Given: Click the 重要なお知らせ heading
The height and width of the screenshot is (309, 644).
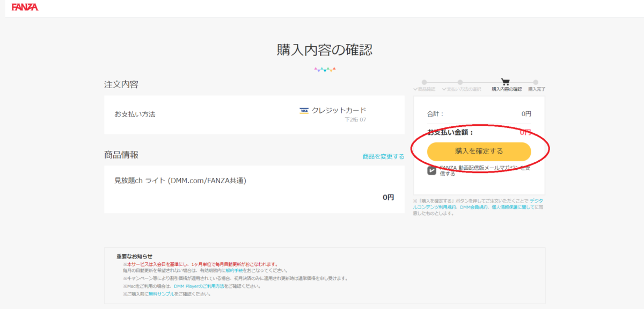Looking at the screenshot, I should [x=134, y=256].
